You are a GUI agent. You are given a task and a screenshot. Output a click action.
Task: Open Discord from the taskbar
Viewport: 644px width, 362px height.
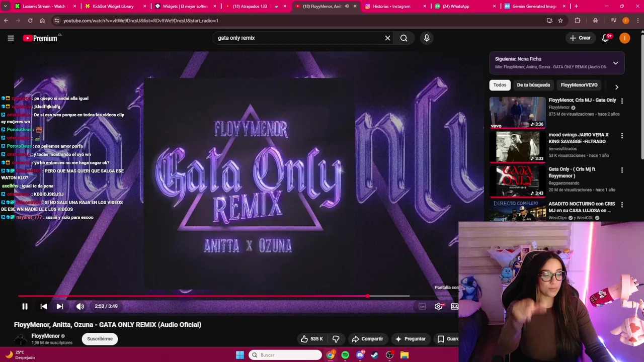pyautogui.click(x=360, y=355)
